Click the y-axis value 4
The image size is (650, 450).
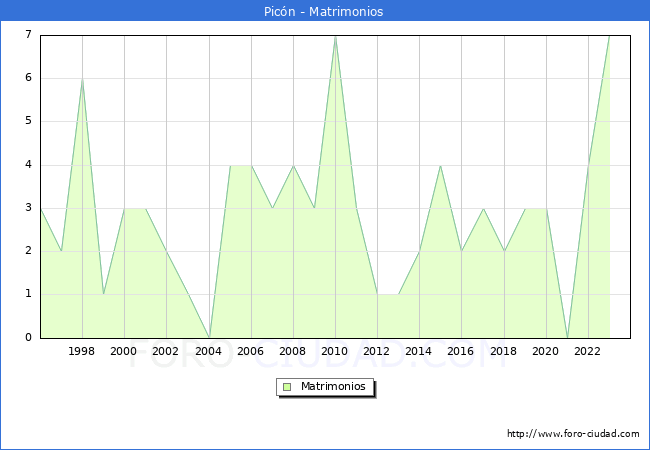click(x=28, y=165)
